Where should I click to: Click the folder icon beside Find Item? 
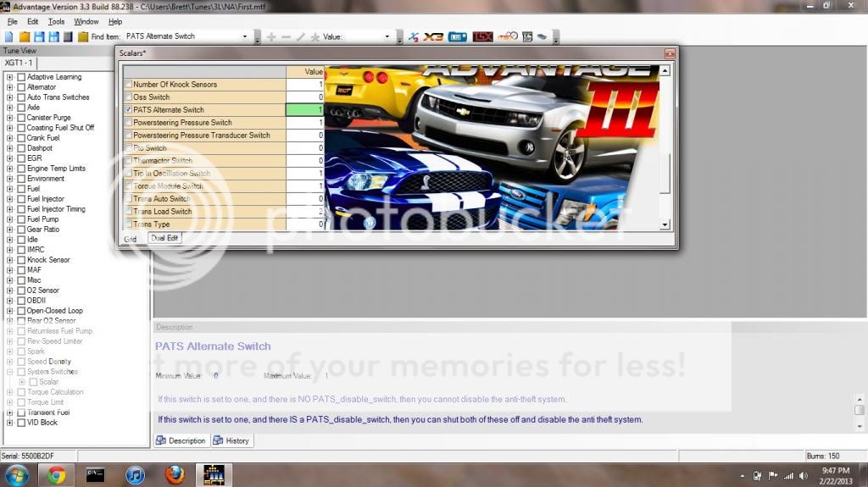click(x=83, y=37)
